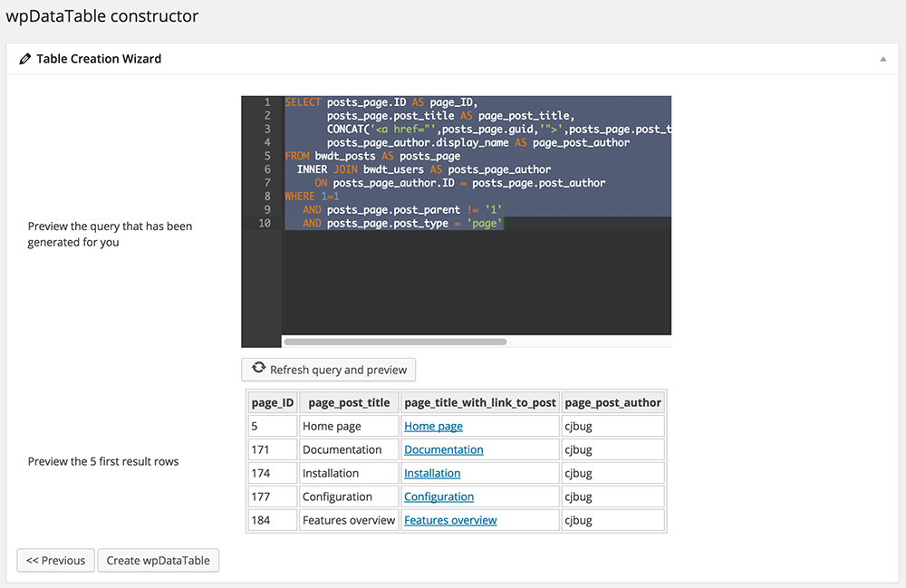Click the plain text 'Features overview' title cell

(349, 520)
